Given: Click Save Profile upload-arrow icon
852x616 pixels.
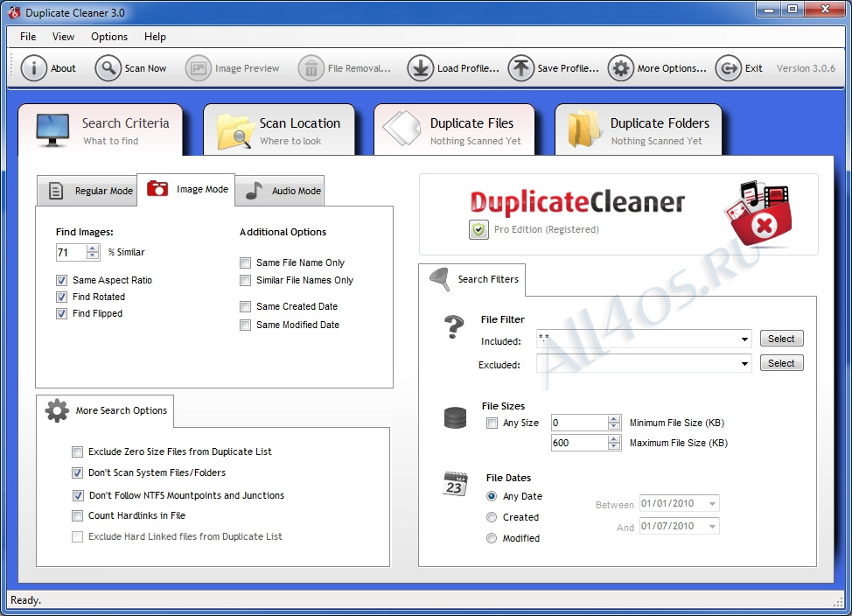Looking at the screenshot, I should [x=521, y=68].
